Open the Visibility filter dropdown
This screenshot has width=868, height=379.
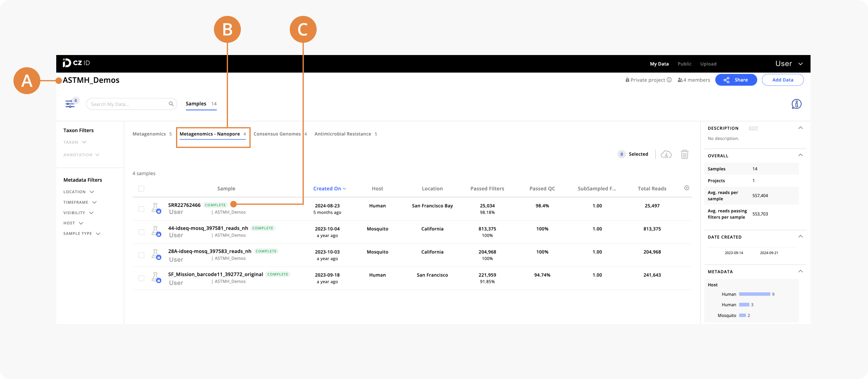[78, 213]
